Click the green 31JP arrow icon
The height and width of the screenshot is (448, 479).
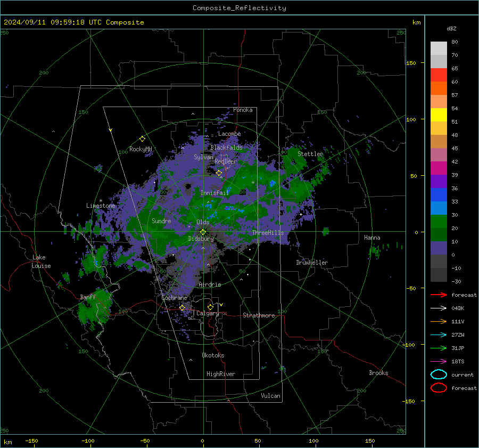[x=439, y=348]
